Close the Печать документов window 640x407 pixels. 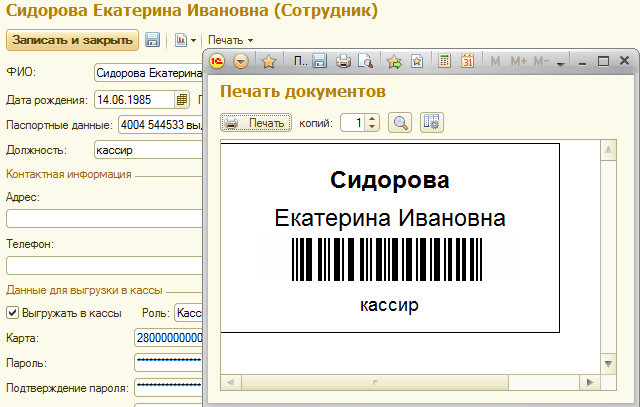pos(624,61)
